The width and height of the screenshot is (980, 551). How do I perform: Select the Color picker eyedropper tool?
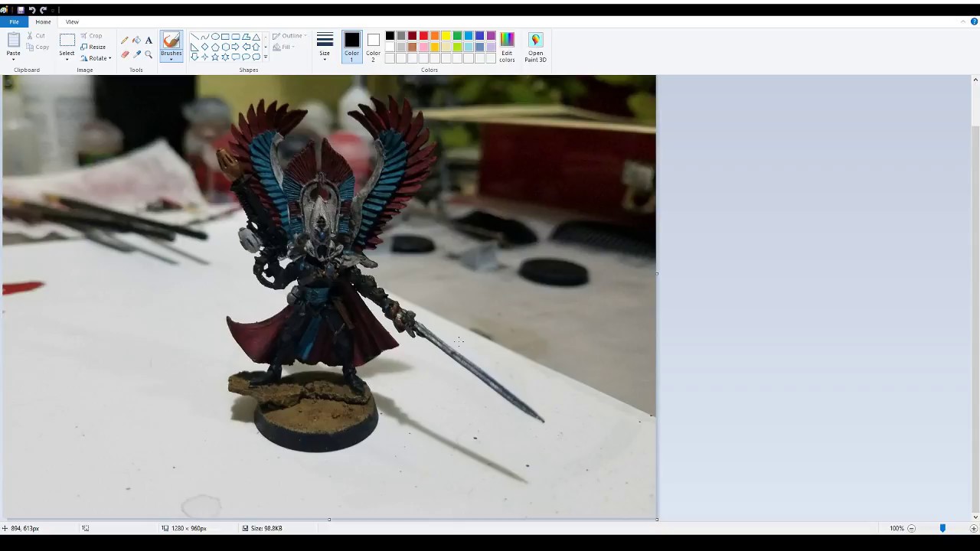point(136,54)
